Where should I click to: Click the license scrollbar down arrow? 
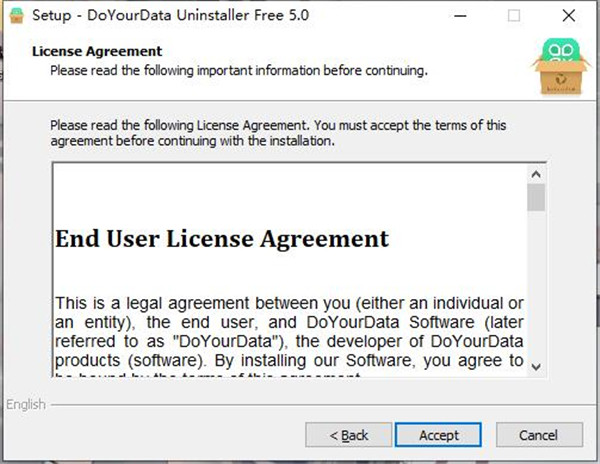(x=536, y=366)
